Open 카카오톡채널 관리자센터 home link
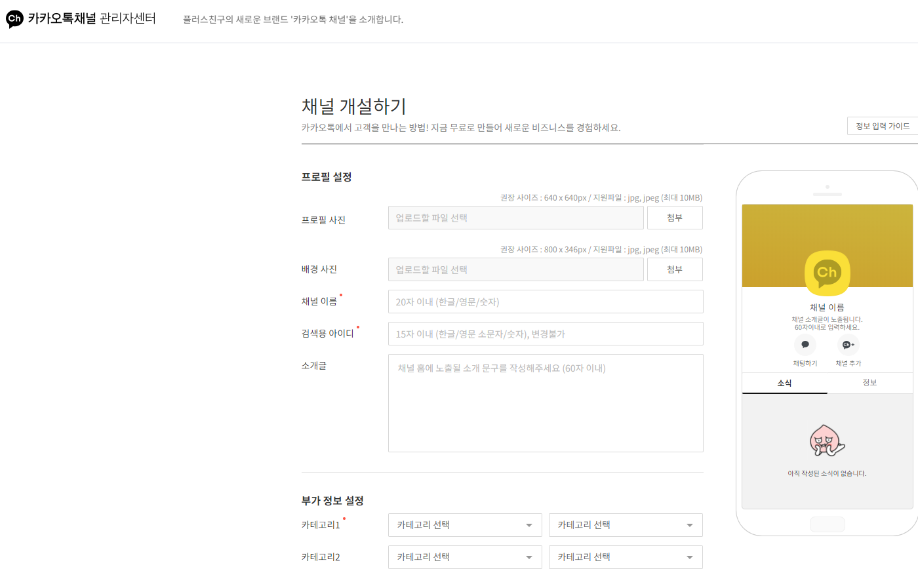The width and height of the screenshot is (918, 588). coord(81,18)
